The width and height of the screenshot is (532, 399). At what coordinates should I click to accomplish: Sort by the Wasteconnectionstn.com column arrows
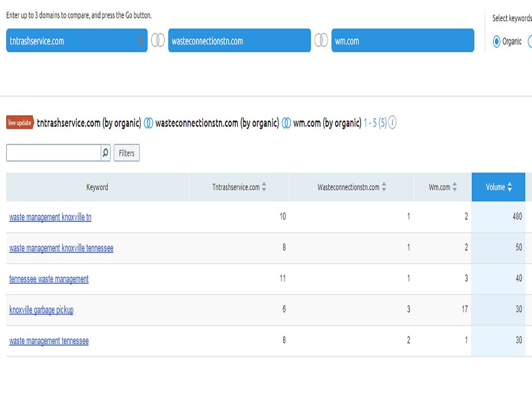click(384, 187)
